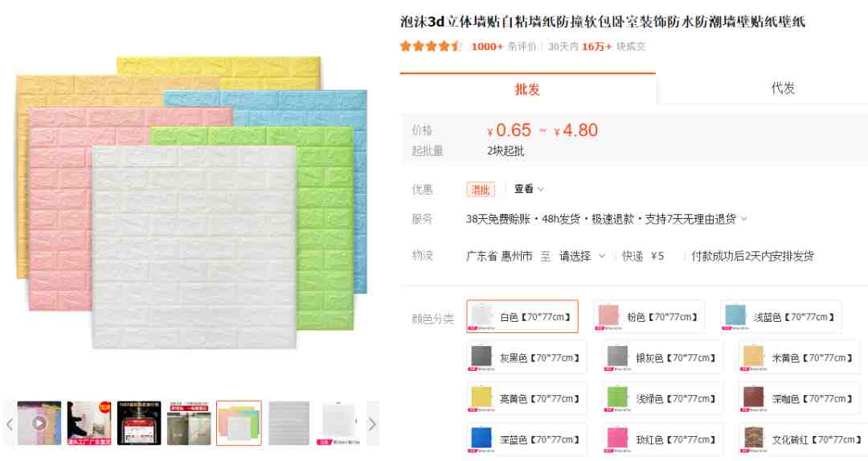Select 白色【70*77cm】 color option

tap(522, 316)
